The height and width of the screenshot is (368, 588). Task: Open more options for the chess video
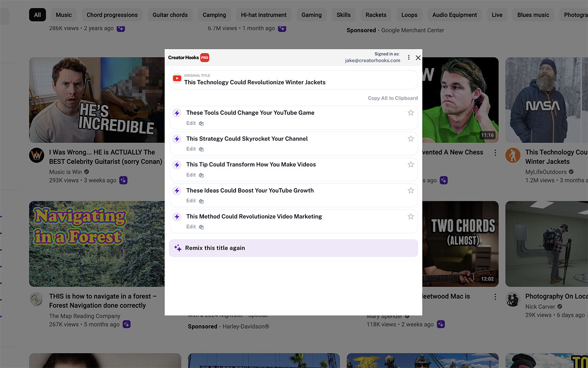click(x=495, y=153)
